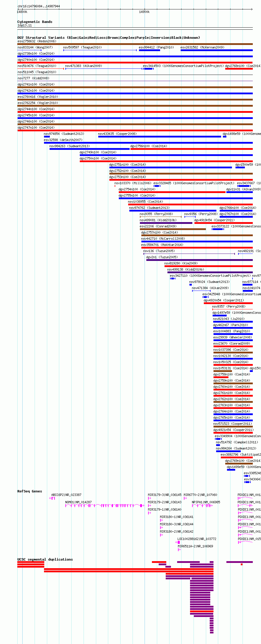Screen dimensions: 261x644
Task: Click the RefSeq Genes track title
Action: pos(30,491)
